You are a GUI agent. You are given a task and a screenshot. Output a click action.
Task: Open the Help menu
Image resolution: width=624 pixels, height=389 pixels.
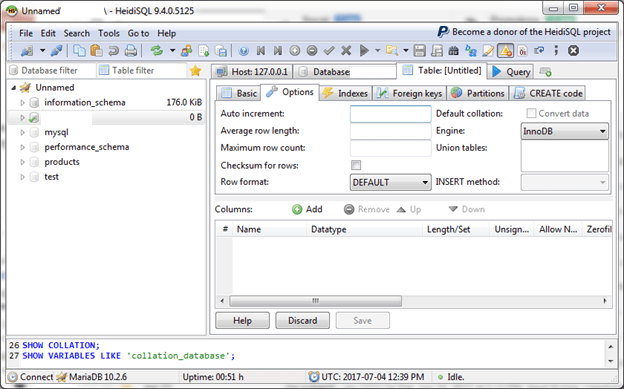point(166,33)
